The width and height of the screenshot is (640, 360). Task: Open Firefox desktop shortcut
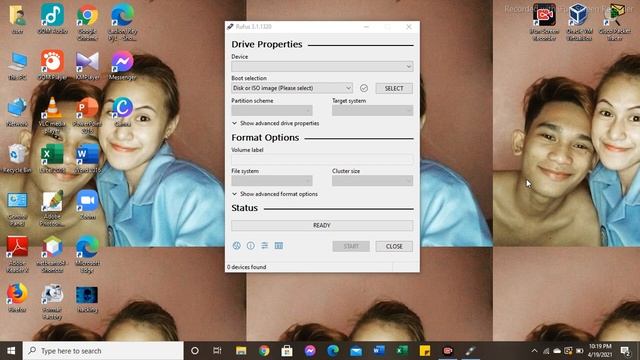click(17, 297)
